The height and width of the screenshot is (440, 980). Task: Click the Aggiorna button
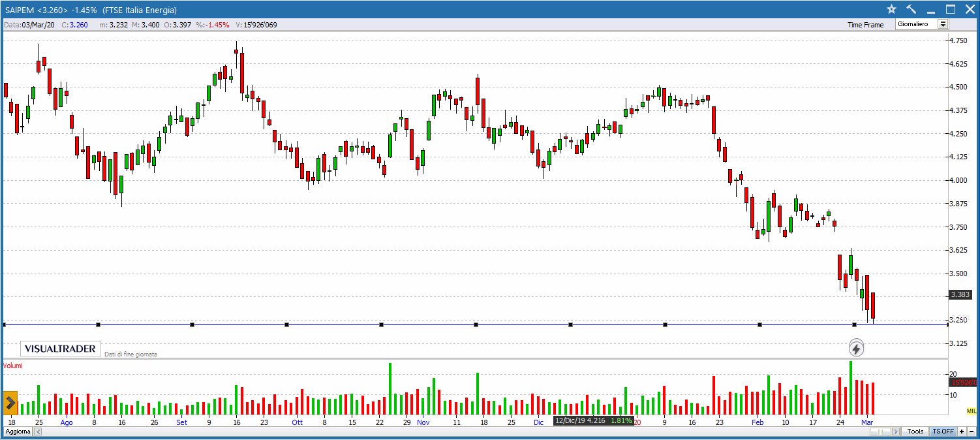[17, 432]
